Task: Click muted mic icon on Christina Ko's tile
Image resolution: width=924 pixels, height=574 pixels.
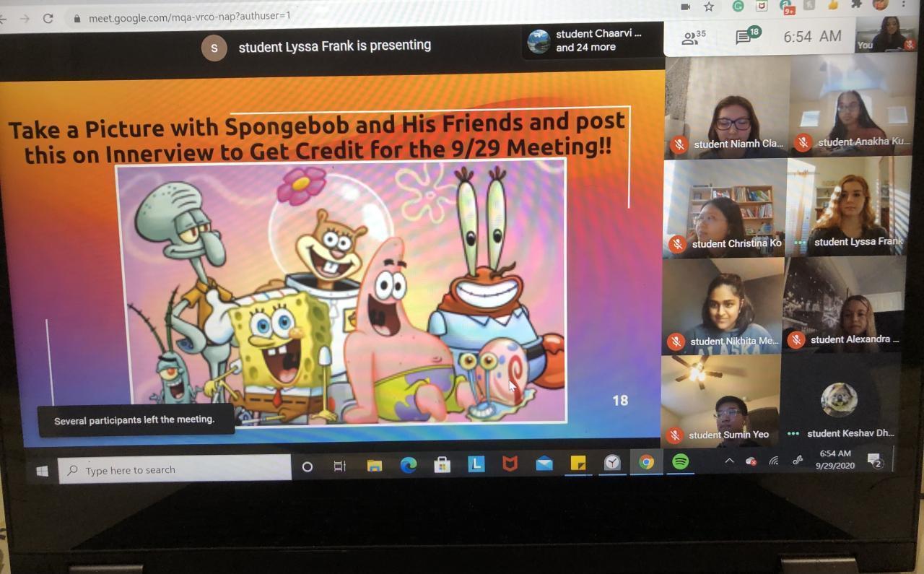Action: (x=677, y=244)
